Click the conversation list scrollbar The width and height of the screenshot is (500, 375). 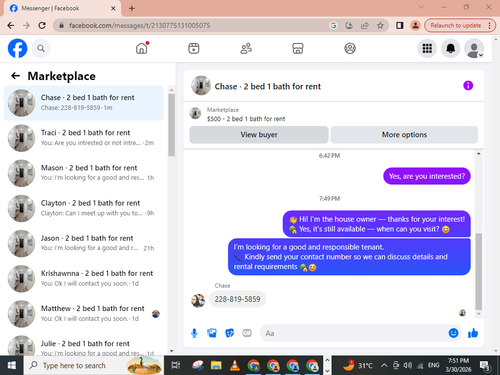(171, 125)
